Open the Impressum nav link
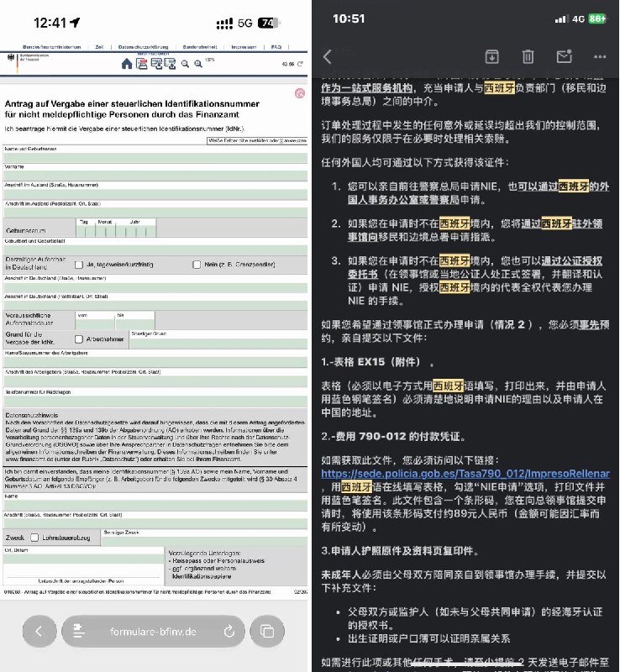The height and width of the screenshot is (672, 620). pyautogui.click(x=244, y=47)
